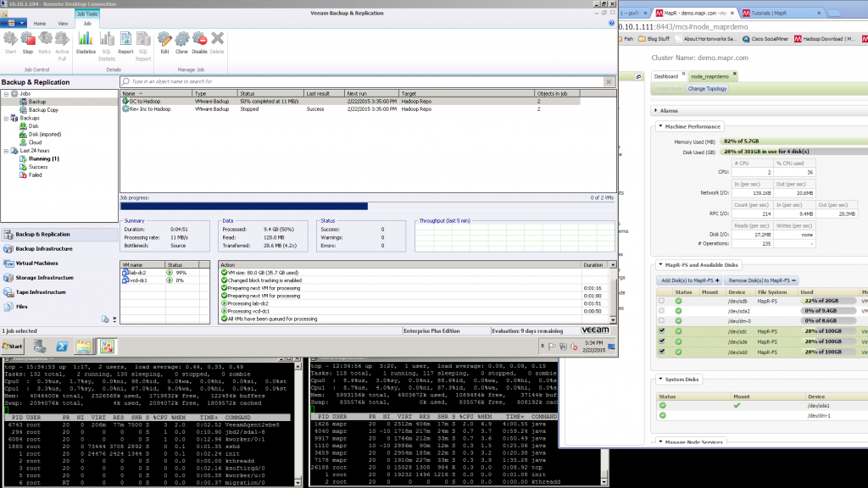Switch to MapR Dashboard tab

(666, 76)
